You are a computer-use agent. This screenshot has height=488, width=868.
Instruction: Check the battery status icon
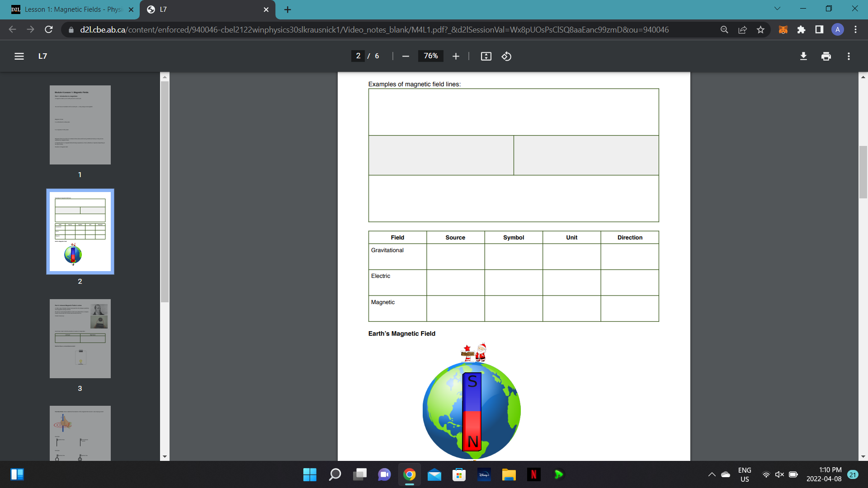tap(793, 474)
